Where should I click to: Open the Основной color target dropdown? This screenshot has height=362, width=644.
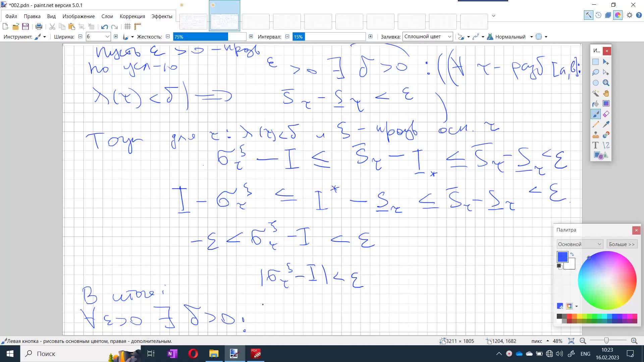click(x=580, y=244)
